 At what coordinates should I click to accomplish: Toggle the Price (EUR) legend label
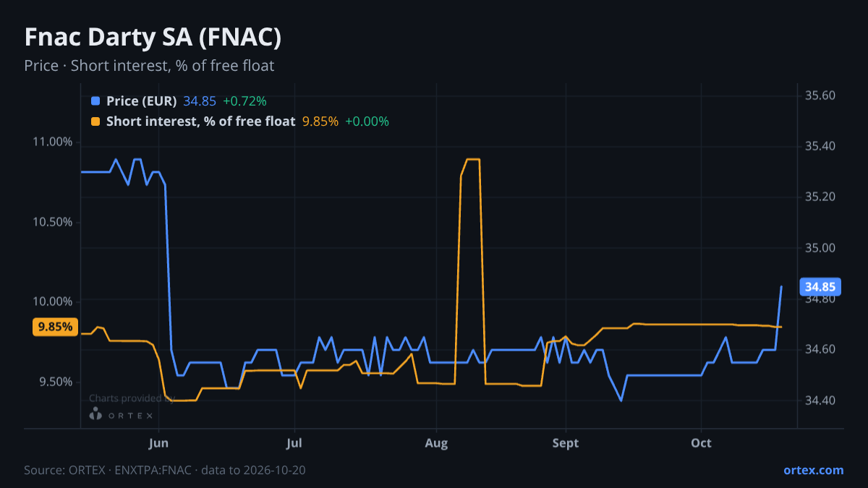pyautogui.click(x=141, y=100)
